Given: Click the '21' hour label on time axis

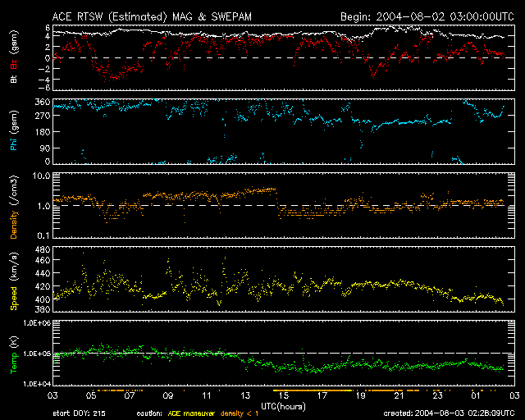Looking at the screenshot, I should coord(399,395).
